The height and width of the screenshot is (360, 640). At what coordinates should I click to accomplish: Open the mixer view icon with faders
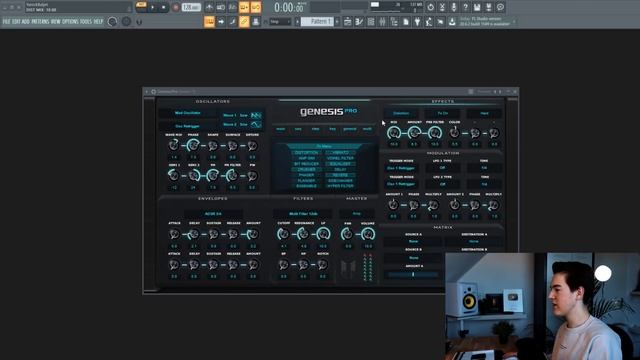pyautogui.click(x=382, y=22)
